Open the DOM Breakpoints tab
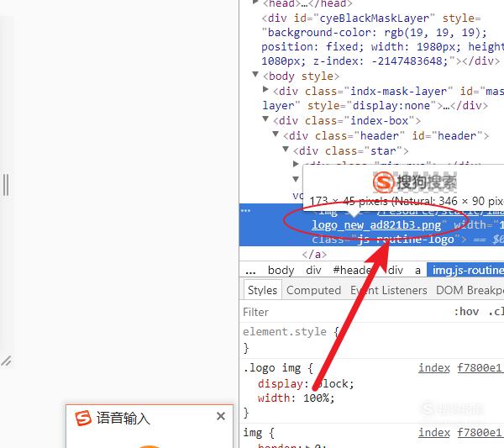 click(x=470, y=290)
